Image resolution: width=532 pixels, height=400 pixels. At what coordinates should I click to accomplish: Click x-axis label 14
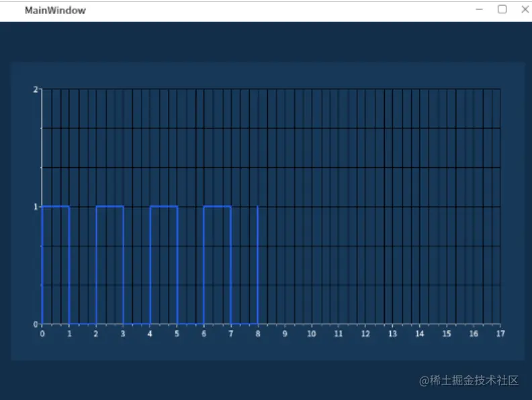(x=420, y=334)
